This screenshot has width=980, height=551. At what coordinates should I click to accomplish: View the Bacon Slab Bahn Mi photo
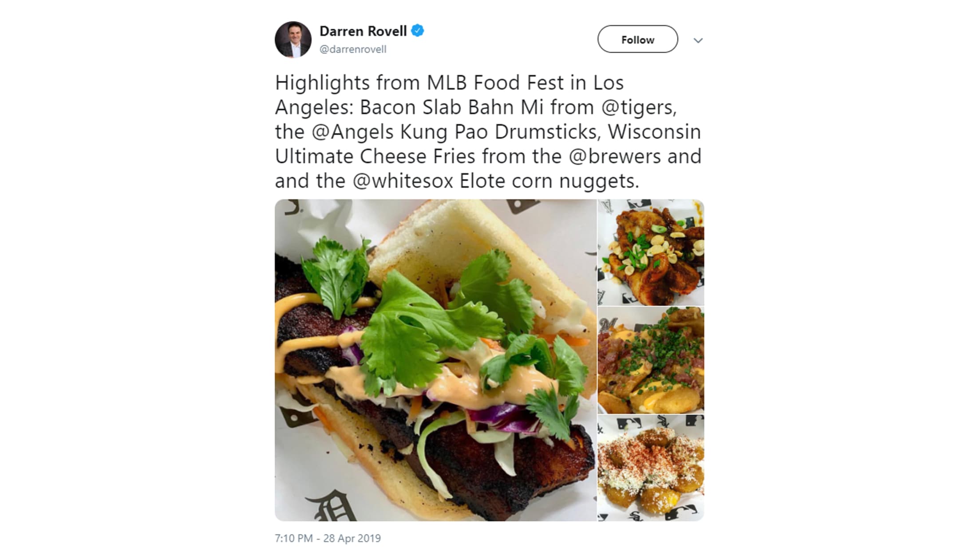tap(435, 360)
